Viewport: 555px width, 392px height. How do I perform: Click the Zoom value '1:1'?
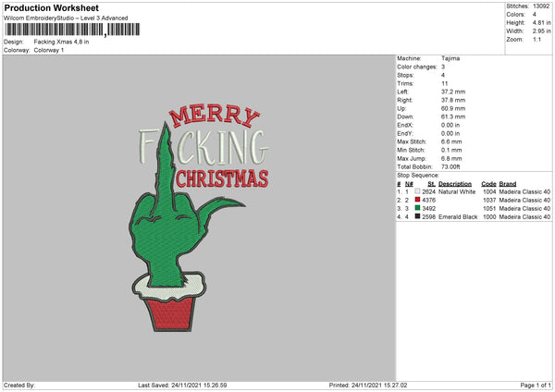536,40
